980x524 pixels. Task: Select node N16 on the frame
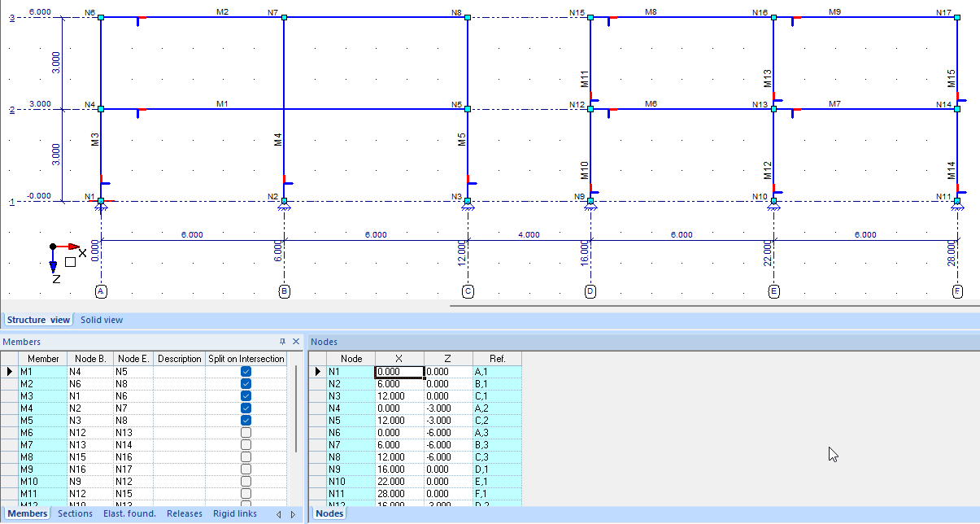[773, 17]
